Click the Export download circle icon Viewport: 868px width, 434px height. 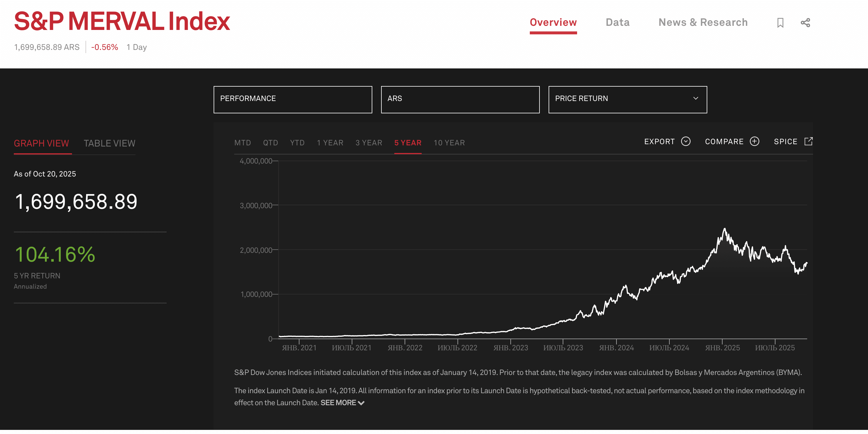[x=686, y=142]
